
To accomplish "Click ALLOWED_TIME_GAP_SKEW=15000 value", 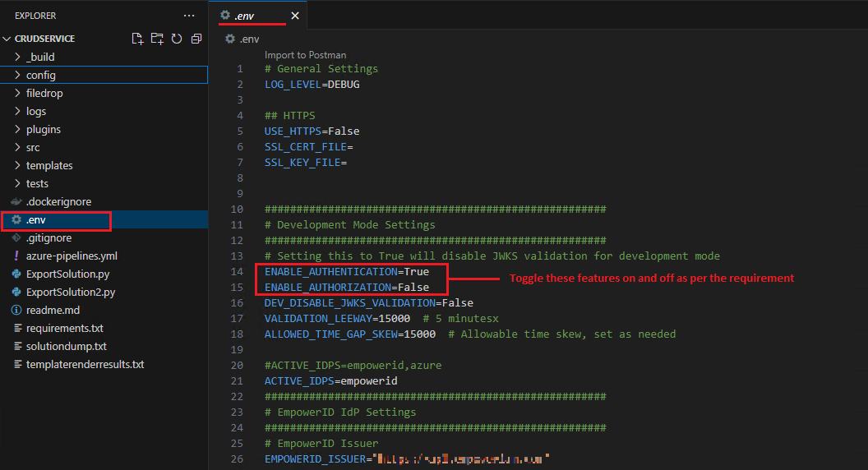I will coord(419,334).
